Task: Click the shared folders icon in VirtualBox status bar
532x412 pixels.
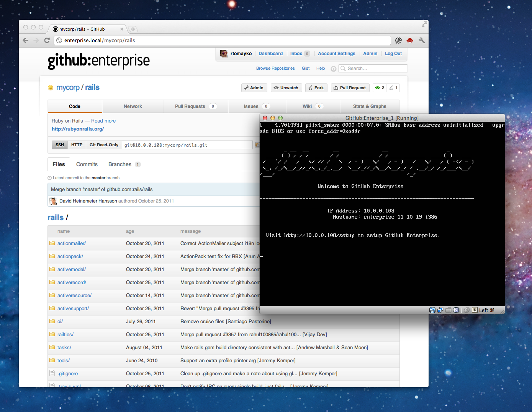Action: 448,310
